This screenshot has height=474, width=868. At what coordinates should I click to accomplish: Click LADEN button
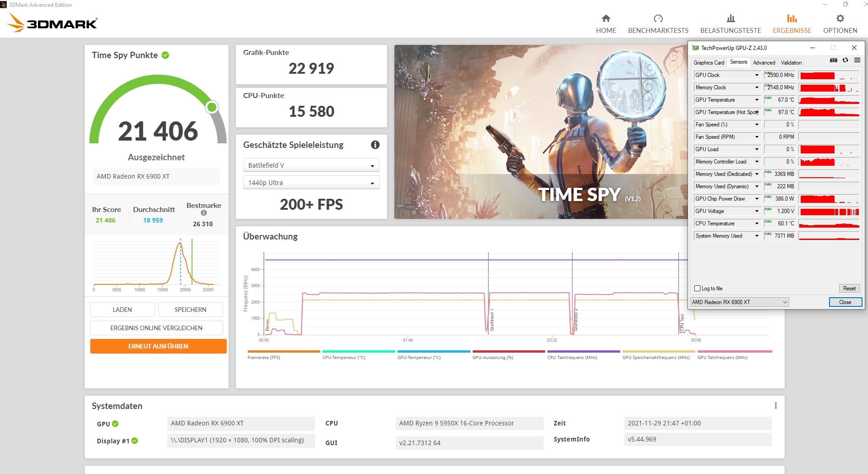click(x=122, y=310)
